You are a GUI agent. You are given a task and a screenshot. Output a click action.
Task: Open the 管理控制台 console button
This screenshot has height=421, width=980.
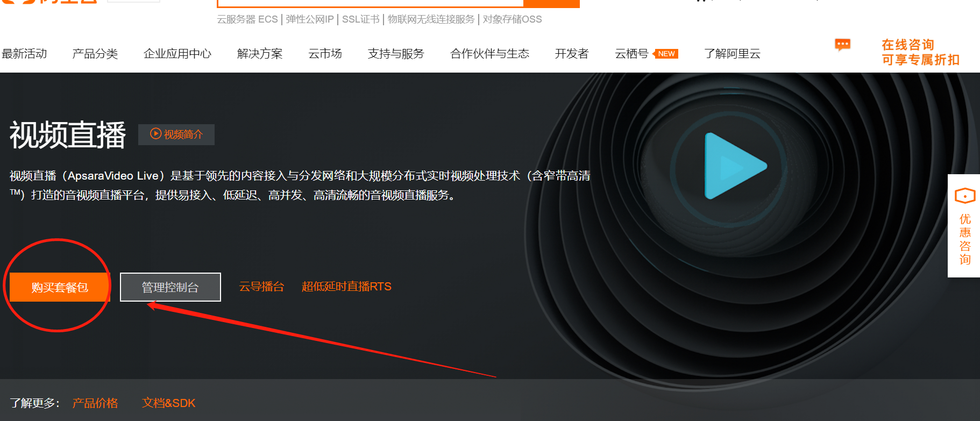click(x=170, y=287)
